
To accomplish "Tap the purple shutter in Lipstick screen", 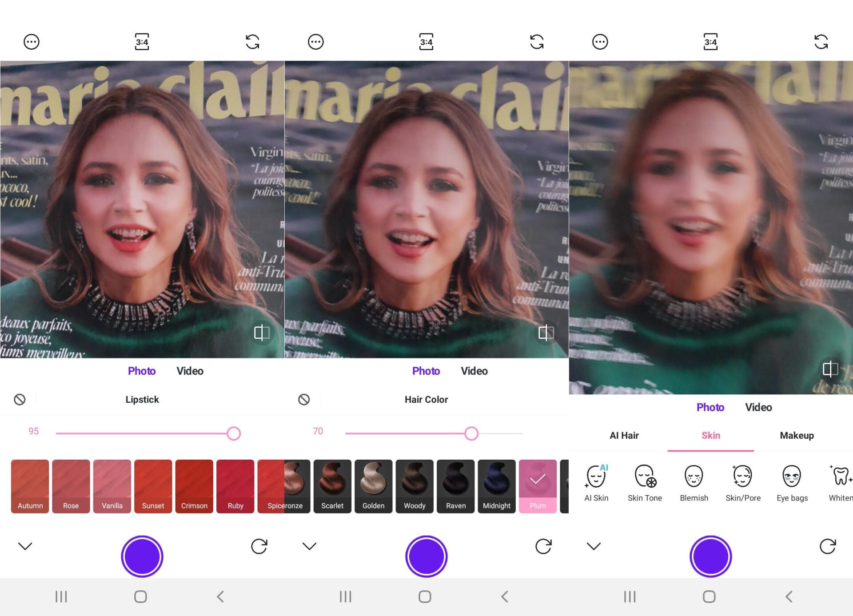I will point(142,556).
